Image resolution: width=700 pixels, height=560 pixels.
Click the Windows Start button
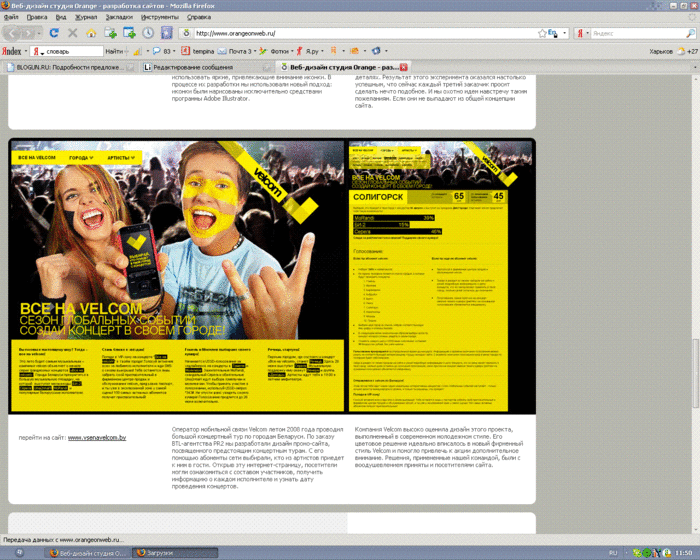point(19,553)
